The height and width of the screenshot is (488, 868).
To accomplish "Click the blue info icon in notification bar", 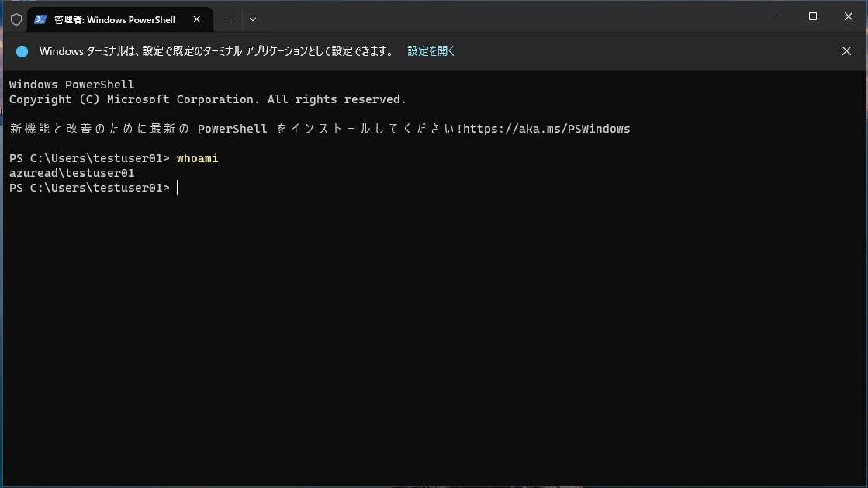I will tap(22, 51).
